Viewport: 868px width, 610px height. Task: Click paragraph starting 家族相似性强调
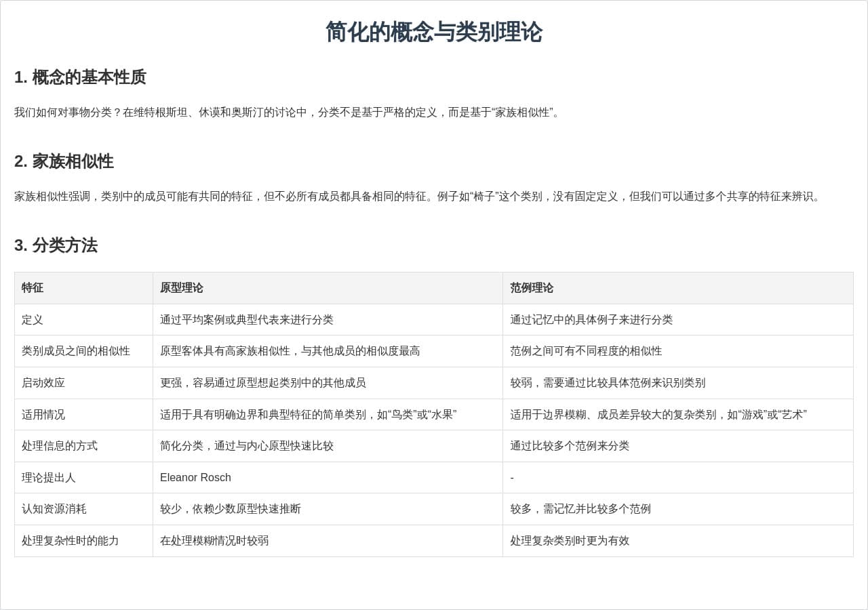click(x=419, y=197)
